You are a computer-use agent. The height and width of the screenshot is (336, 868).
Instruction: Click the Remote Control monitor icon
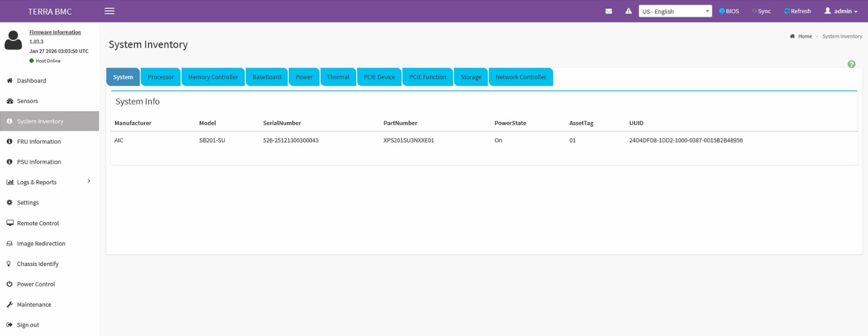pyautogui.click(x=10, y=223)
